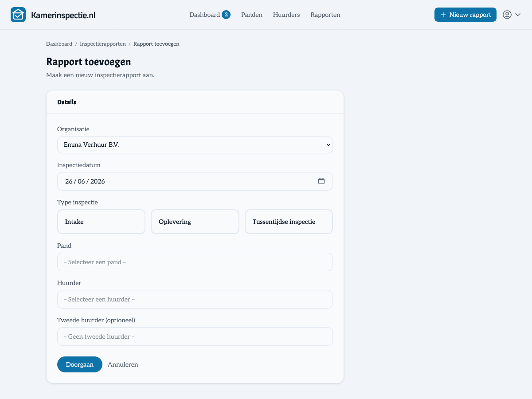Click the Doorgaan button
The height and width of the screenshot is (399, 532).
click(80, 364)
